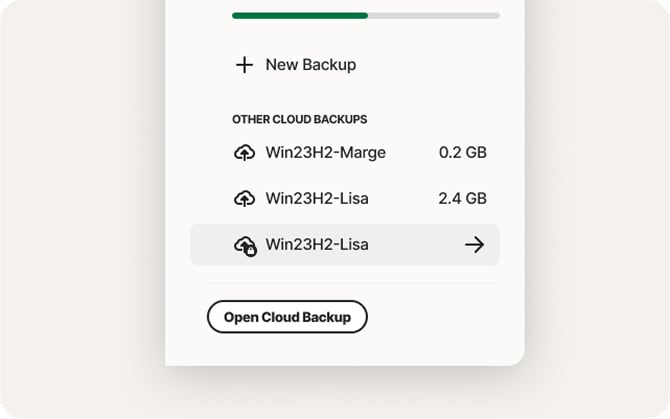The width and height of the screenshot is (670, 419).
Task: Click cloud icon of the 2.4 GB Win23H2-Lisa
Action: [244, 199]
